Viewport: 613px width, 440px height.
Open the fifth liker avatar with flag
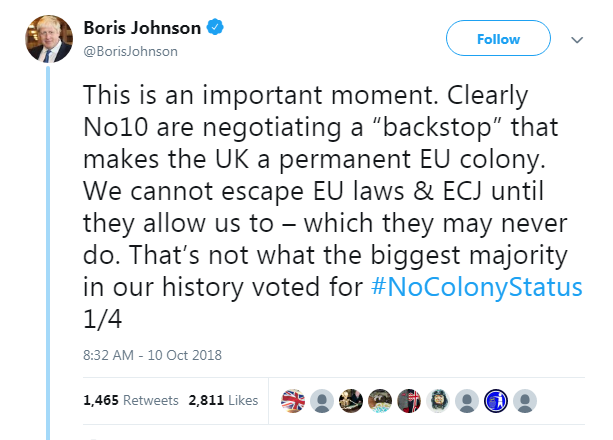point(408,401)
